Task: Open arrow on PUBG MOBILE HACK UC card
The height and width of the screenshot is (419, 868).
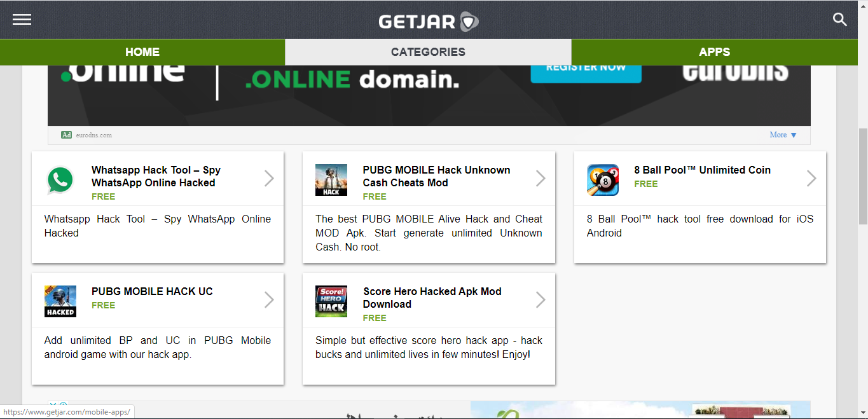Action: [269, 300]
